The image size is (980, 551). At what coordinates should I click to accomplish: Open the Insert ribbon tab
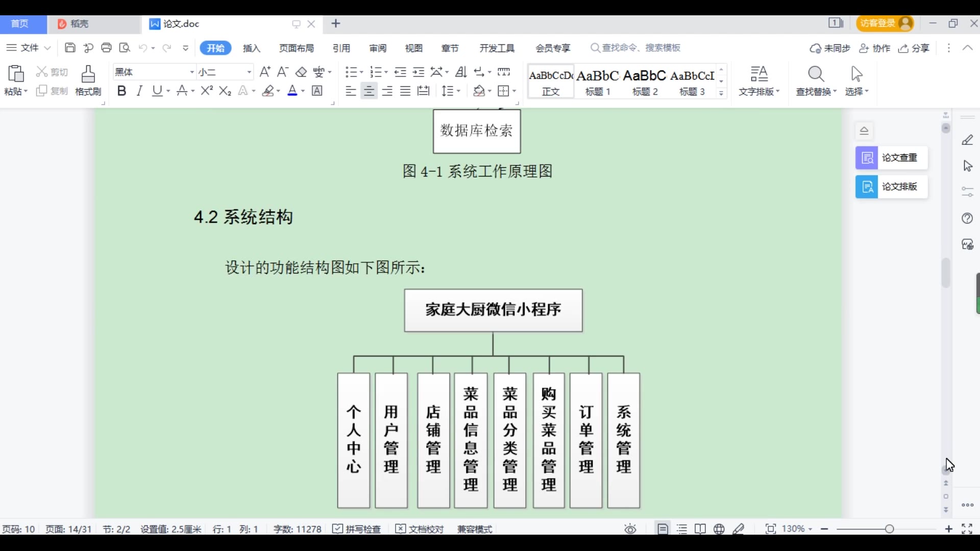[x=252, y=48]
